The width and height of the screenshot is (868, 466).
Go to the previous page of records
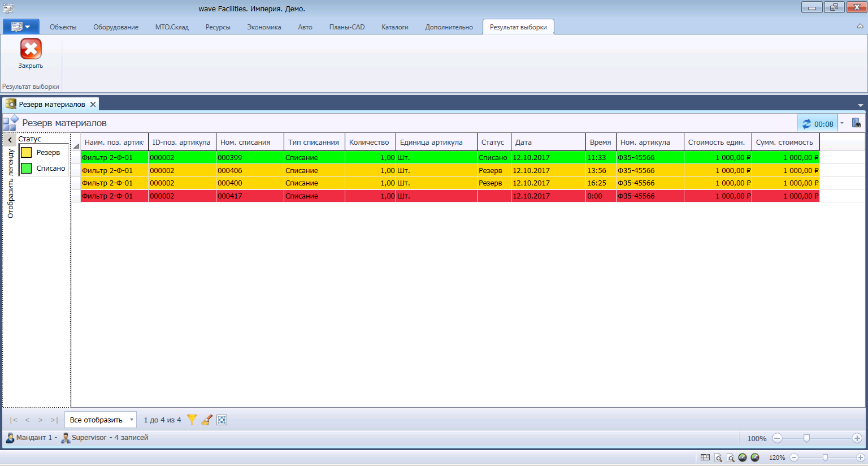click(x=27, y=420)
